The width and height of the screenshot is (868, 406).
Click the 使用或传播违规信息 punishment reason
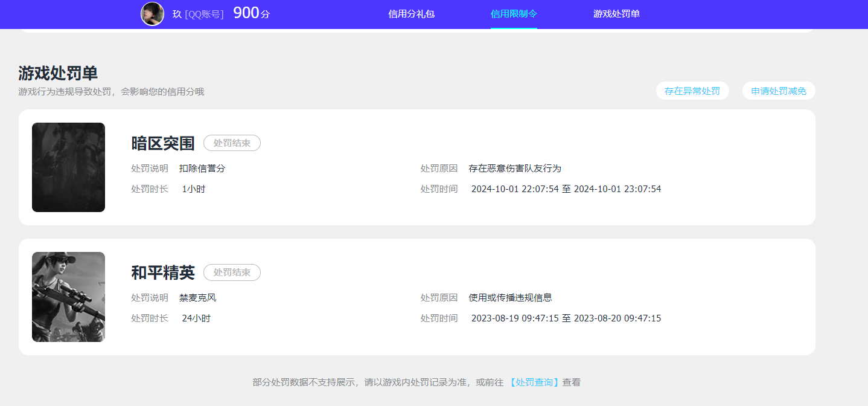pyautogui.click(x=510, y=298)
